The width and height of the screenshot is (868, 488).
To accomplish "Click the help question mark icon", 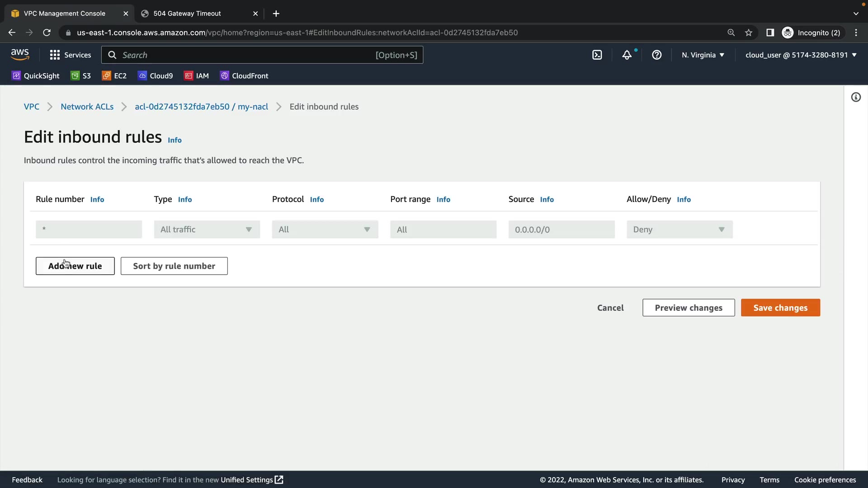I will tap(656, 55).
